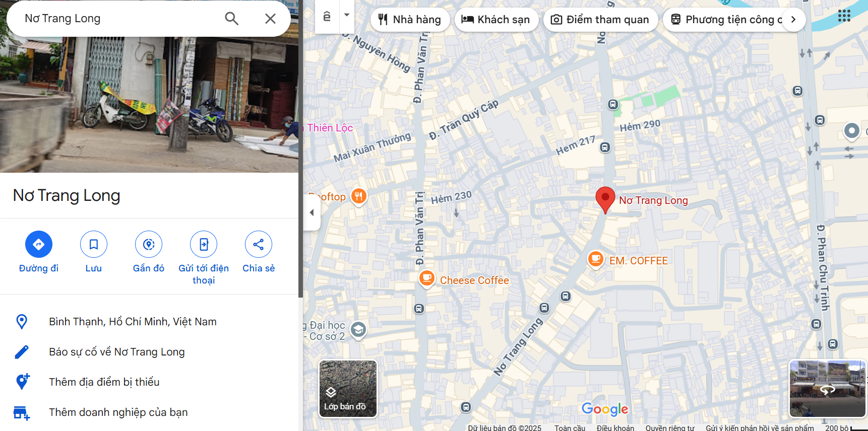Get directions with Đường đi button

(39, 252)
